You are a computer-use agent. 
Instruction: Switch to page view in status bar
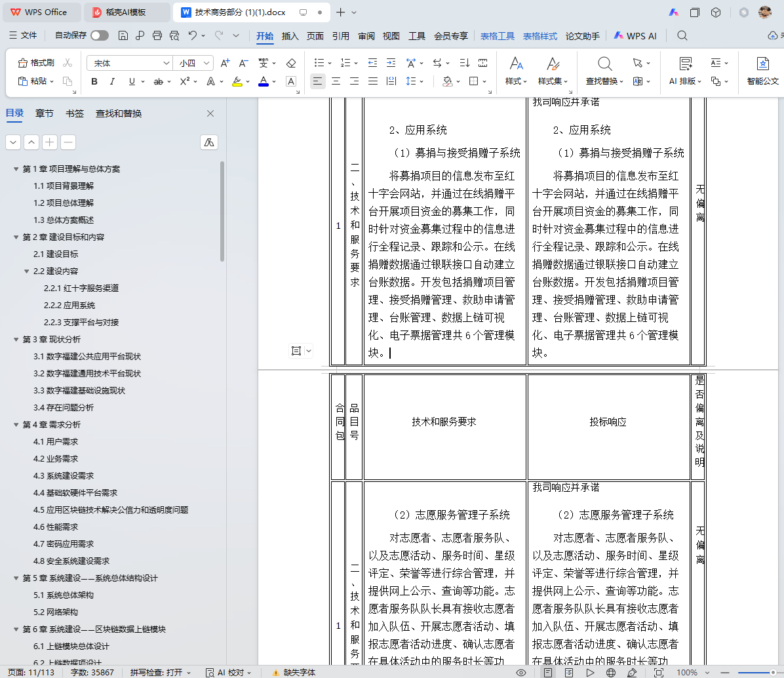pos(548,673)
